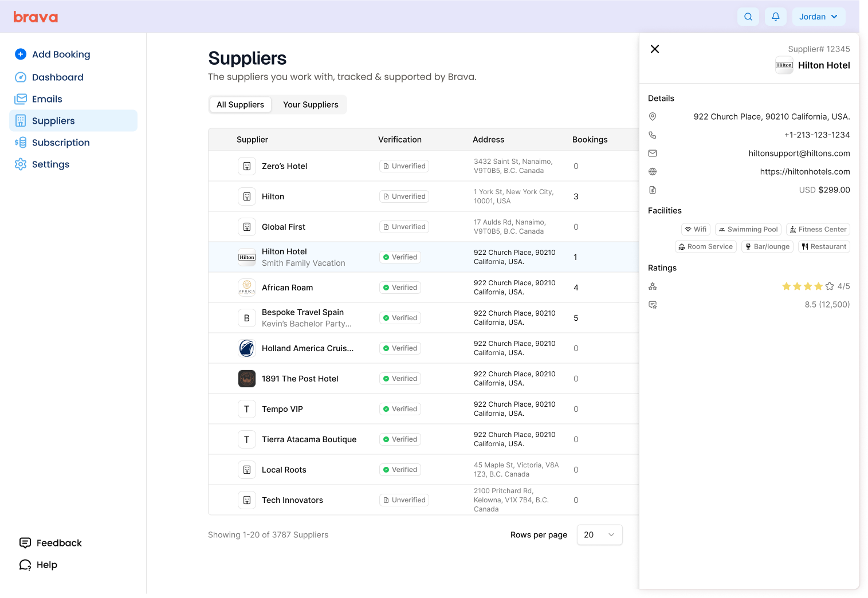This screenshot has height=598, width=868.
Task: Click the fifth empty rating star
Action: click(830, 286)
